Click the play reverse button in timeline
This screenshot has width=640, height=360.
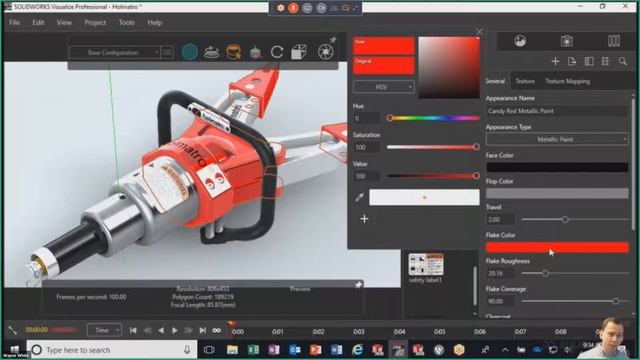coord(161,330)
